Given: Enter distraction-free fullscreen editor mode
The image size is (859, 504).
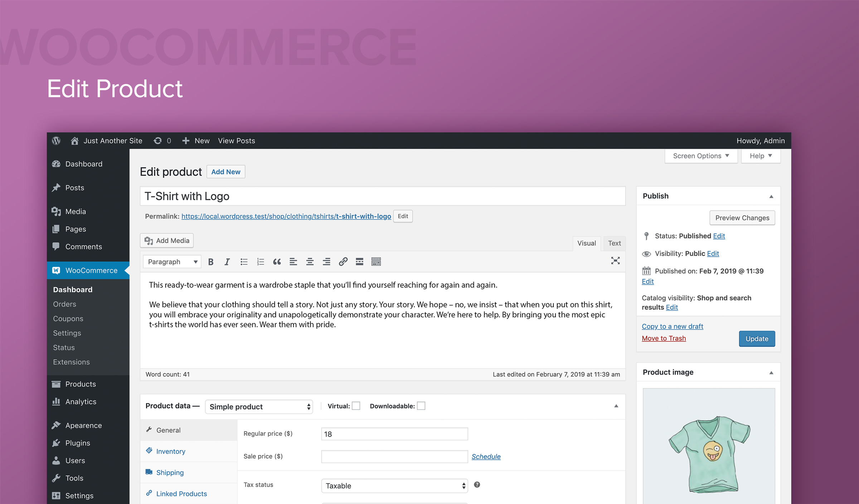Looking at the screenshot, I should pos(615,261).
